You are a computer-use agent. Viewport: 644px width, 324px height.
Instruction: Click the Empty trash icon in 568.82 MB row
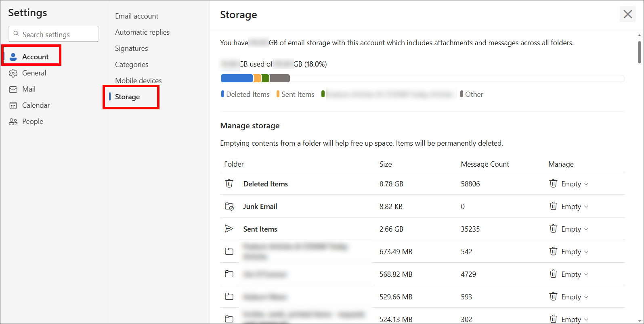tap(553, 274)
